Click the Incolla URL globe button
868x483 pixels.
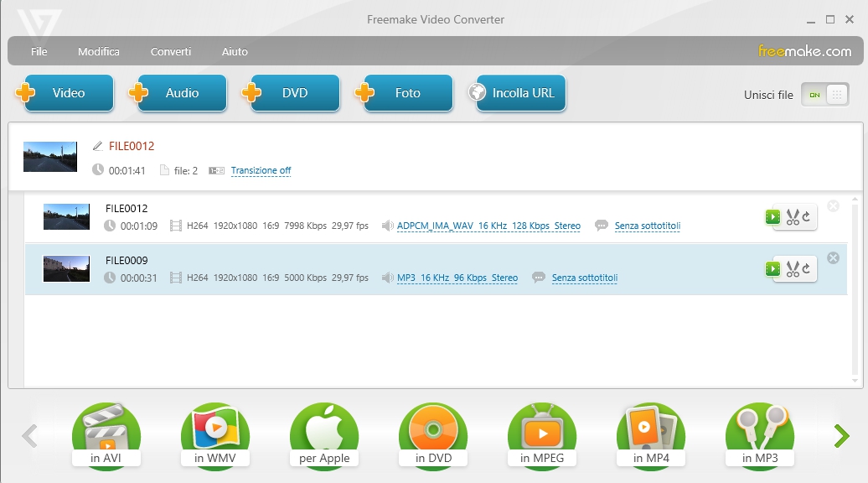(x=518, y=93)
